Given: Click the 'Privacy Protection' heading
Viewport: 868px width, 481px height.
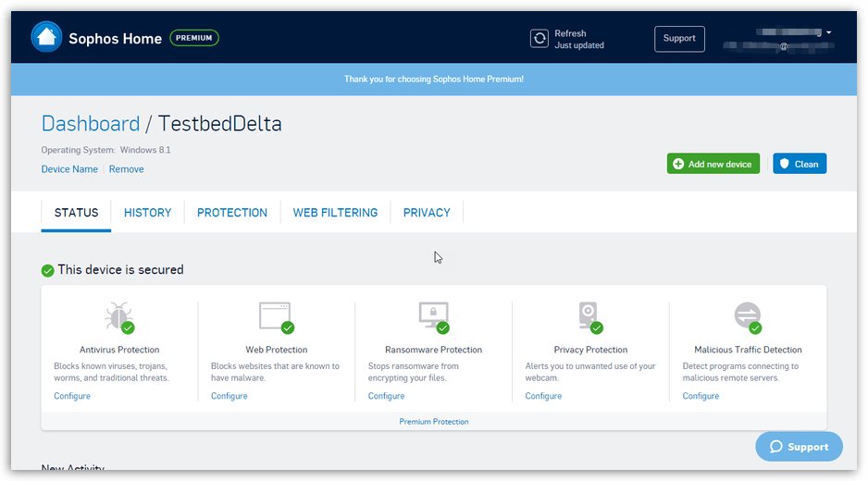Looking at the screenshot, I should [590, 350].
